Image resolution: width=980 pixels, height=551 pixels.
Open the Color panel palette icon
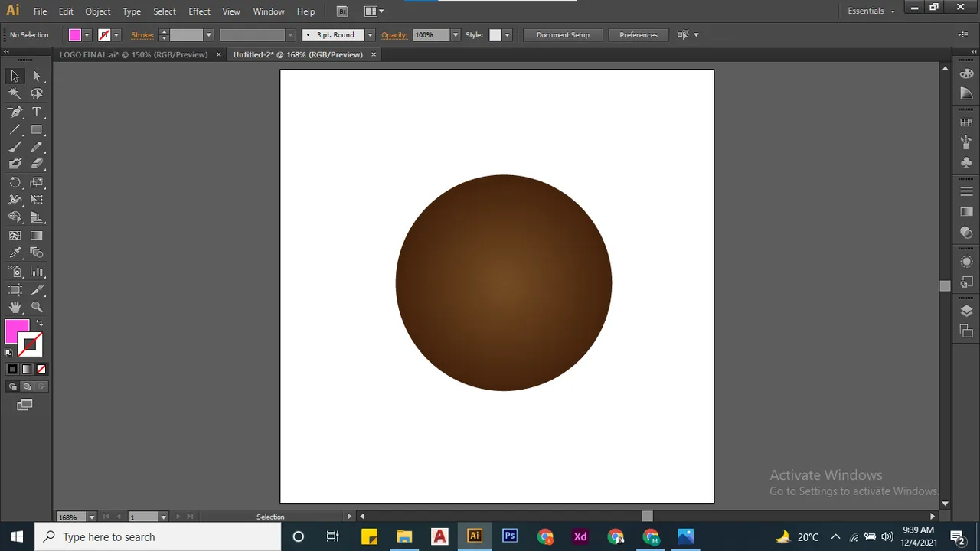(x=966, y=73)
